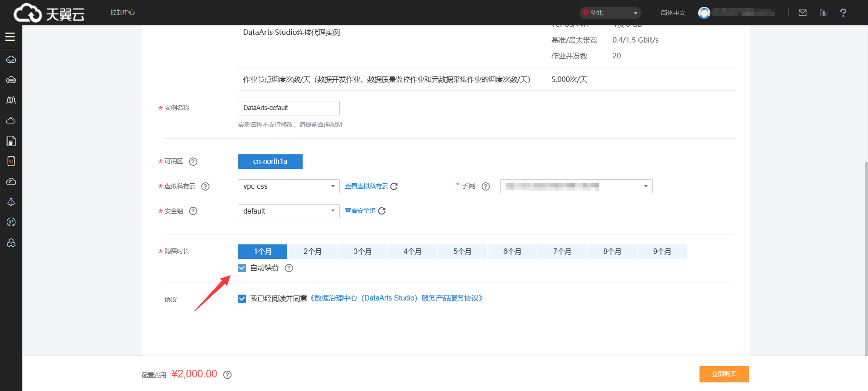Click the ¥2,000.00 price text
Image resolution: width=868 pixels, height=391 pixels.
pos(194,374)
